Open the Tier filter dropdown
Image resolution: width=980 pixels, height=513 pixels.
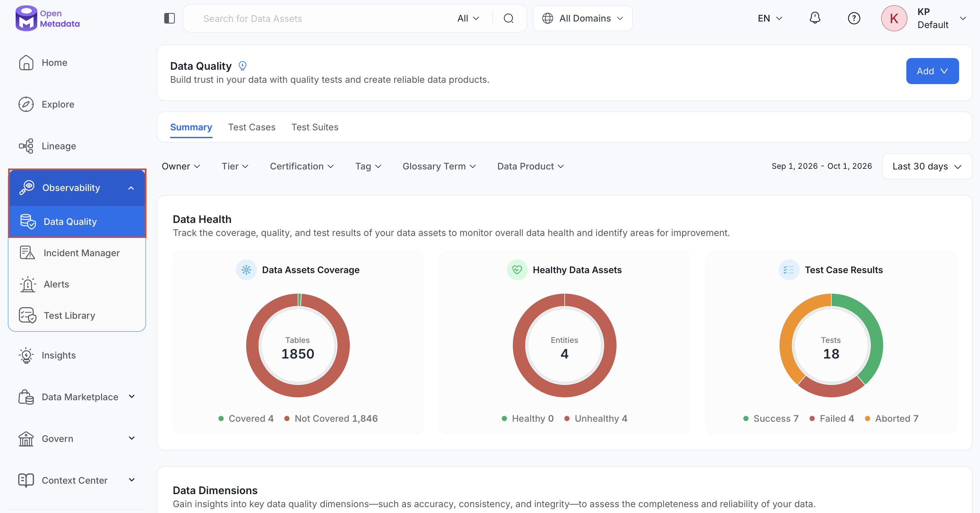coord(235,167)
